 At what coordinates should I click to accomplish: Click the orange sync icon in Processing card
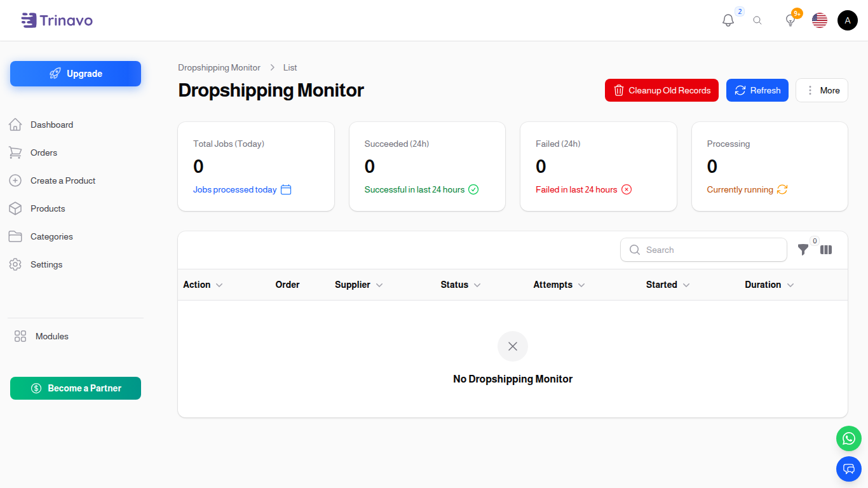point(782,189)
